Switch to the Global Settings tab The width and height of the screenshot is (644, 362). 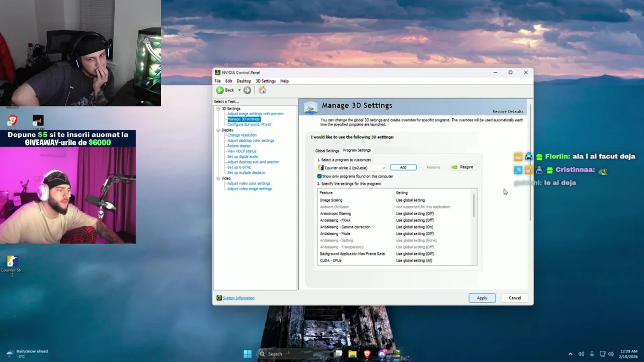tap(327, 151)
